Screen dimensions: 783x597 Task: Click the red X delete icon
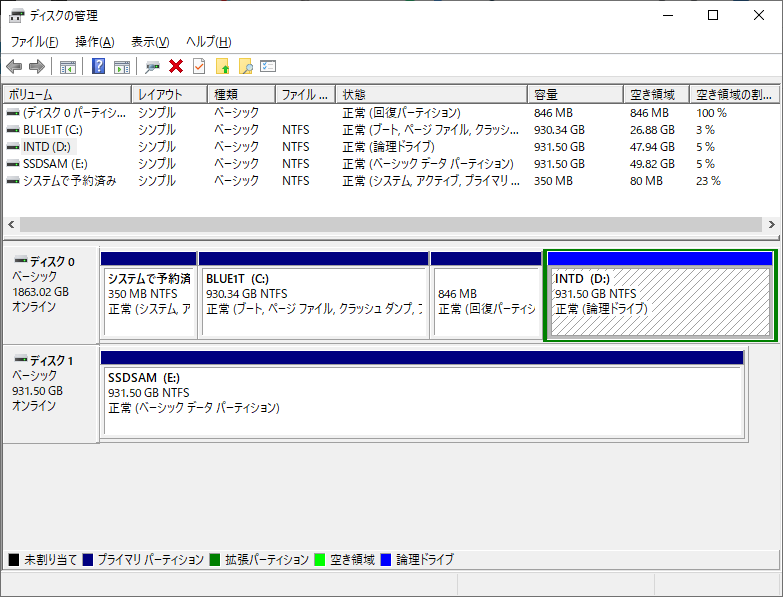[x=176, y=67]
